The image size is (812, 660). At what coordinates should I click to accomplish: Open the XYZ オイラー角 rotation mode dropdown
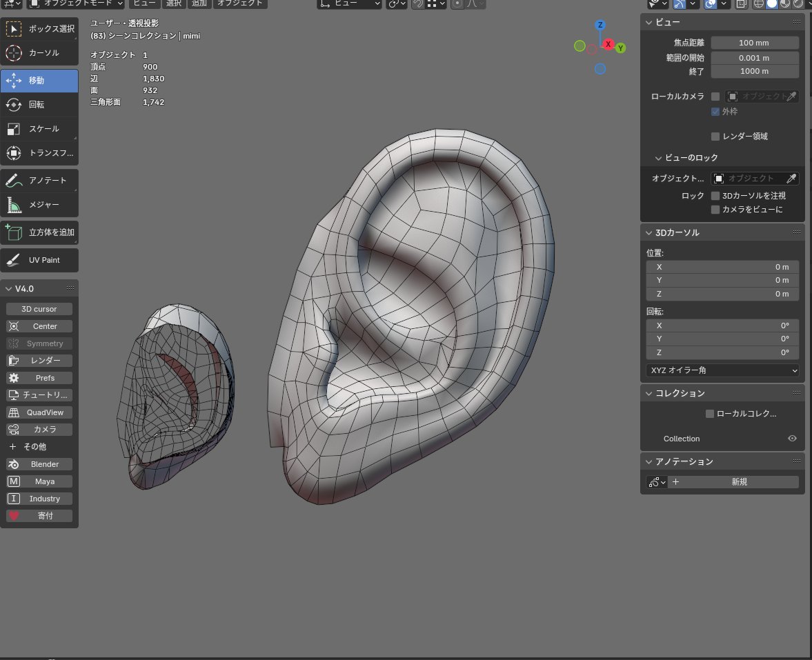click(x=722, y=370)
